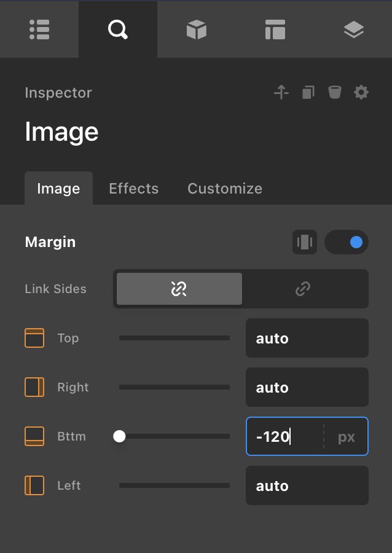This screenshot has width=392, height=553.
Task: Click the go-to-parent arrow icon
Action: 281,93
